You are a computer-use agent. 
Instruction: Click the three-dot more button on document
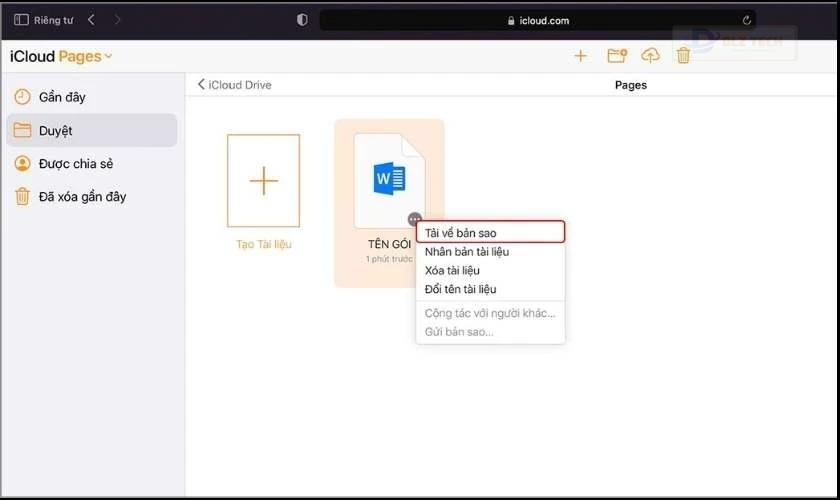coord(414,219)
